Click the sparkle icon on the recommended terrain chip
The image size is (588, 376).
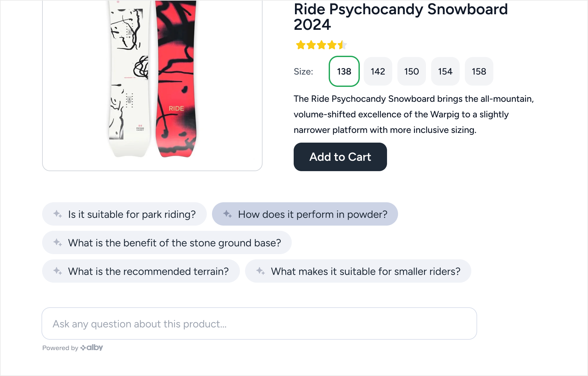click(x=58, y=271)
